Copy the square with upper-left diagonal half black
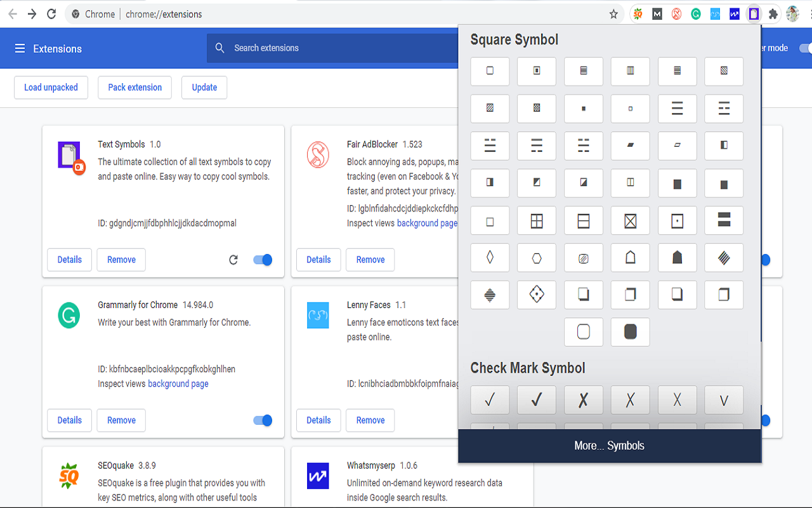The height and width of the screenshot is (508, 812). (537, 183)
